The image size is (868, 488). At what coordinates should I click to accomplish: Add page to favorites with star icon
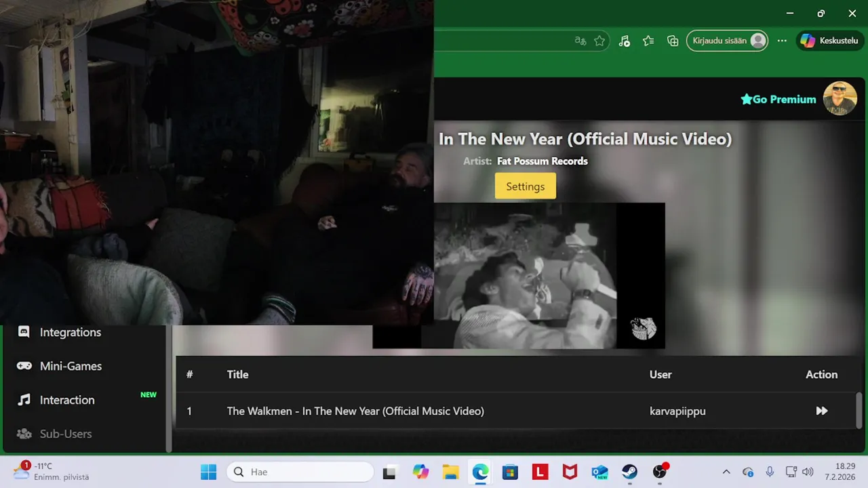pyautogui.click(x=599, y=41)
